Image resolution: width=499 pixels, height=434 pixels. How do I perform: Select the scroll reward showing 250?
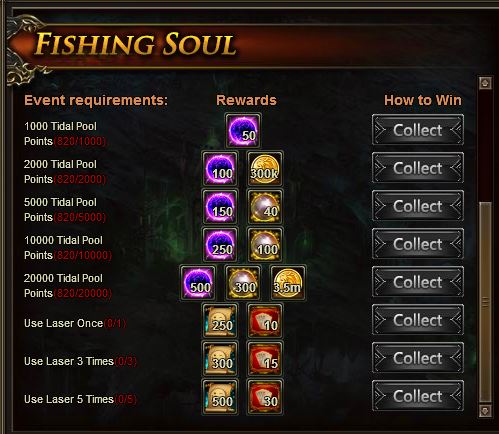coord(220,320)
